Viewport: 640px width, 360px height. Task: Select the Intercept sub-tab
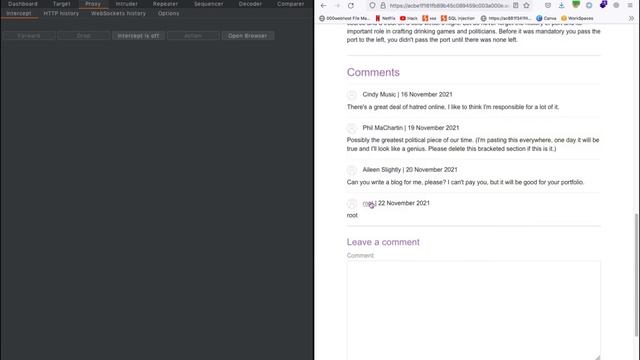pyautogui.click(x=19, y=13)
